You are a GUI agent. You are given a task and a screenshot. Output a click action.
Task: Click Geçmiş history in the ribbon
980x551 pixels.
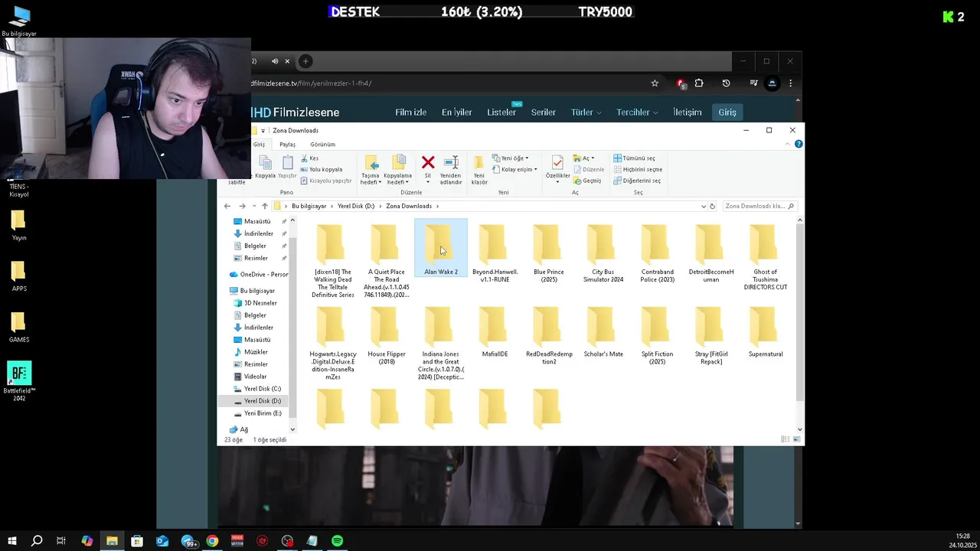pos(587,181)
